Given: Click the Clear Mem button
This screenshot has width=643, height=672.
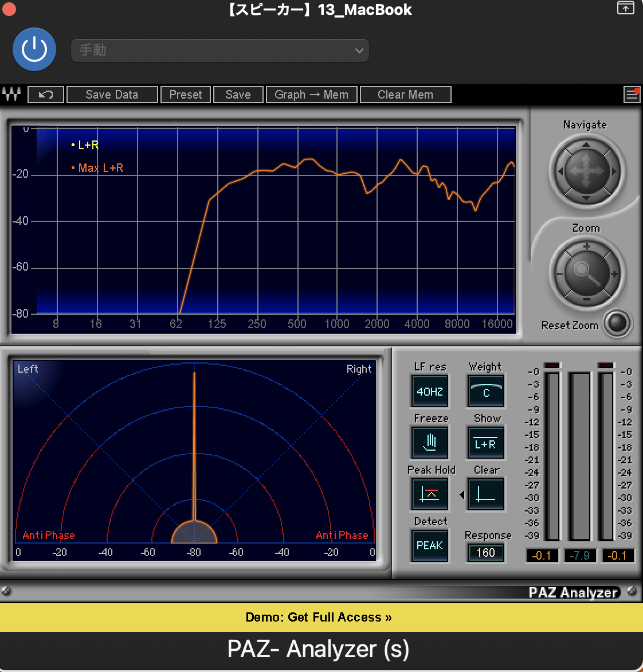Looking at the screenshot, I should [405, 95].
